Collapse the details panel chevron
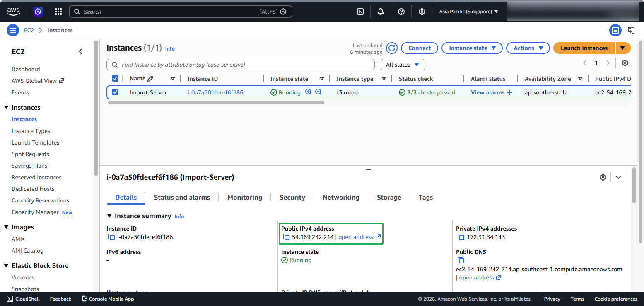 pyautogui.click(x=618, y=177)
